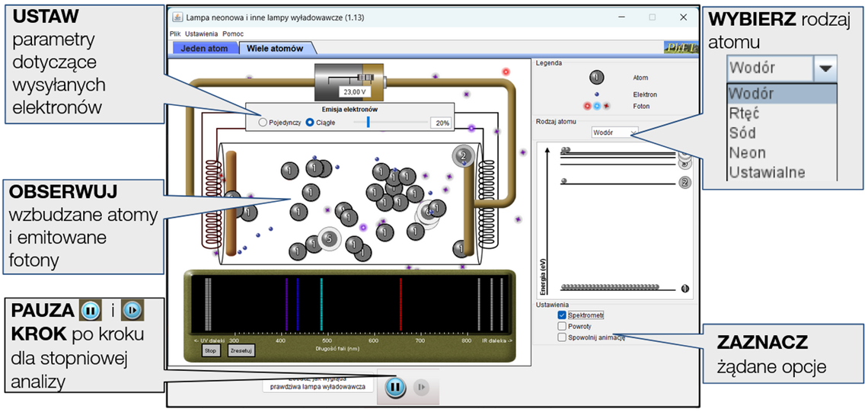Viewport: 868px width, 412px height.
Task: Click the Zresetuj button on the spectrometer
Action: (241, 351)
